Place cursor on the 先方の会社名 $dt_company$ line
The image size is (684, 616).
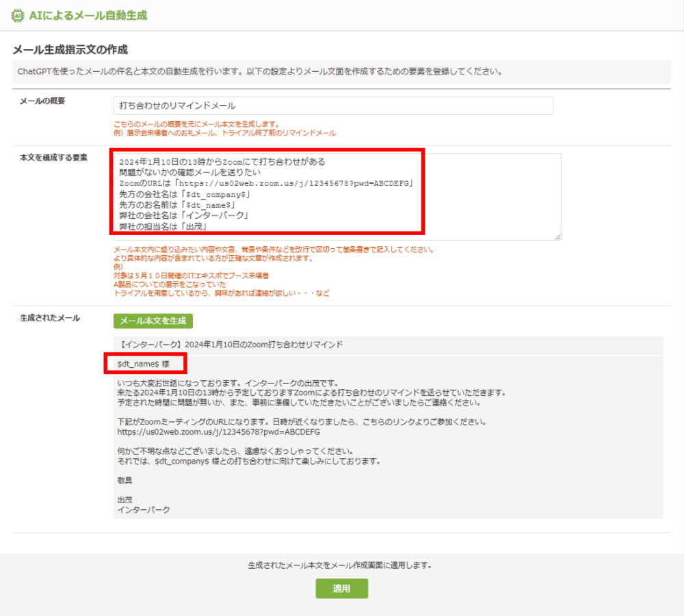(x=185, y=194)
